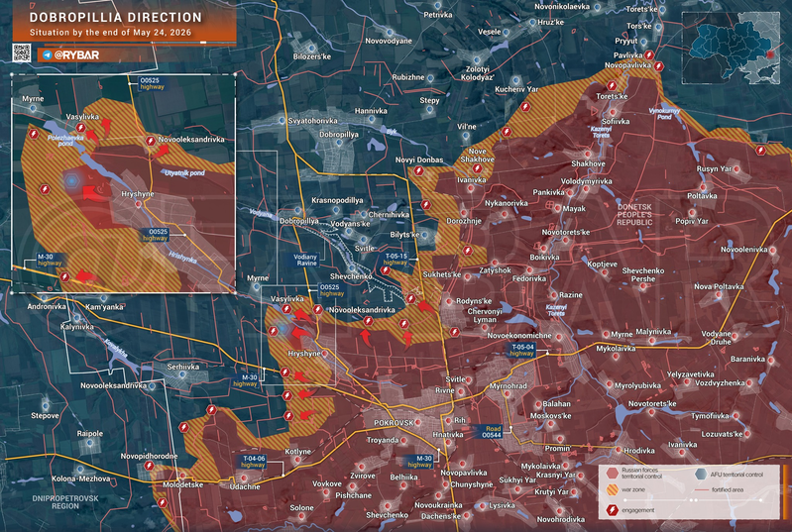Open the @RYBAR channel link

tap(76, 55)
